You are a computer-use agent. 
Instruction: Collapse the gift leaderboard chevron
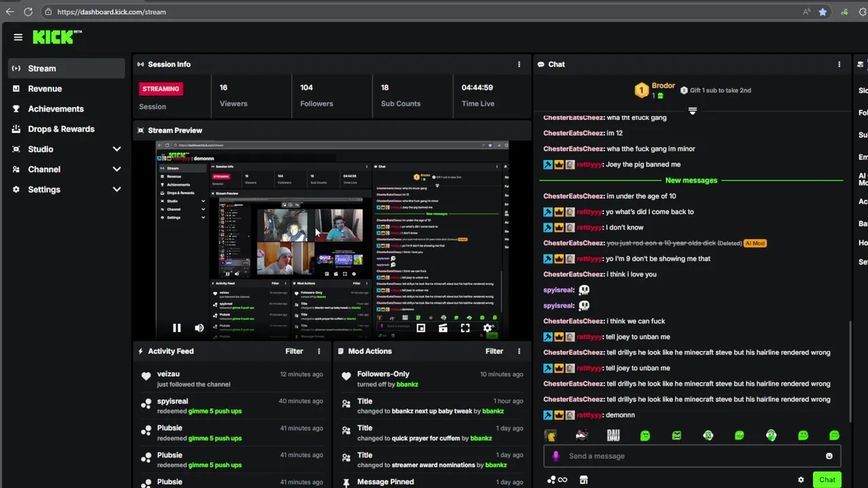[x=692, y=110]
